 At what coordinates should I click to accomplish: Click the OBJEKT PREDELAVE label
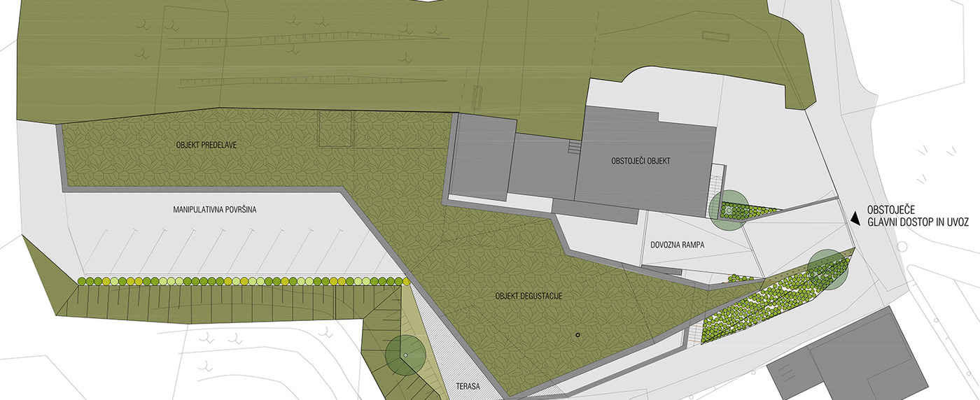coord(206,145)
